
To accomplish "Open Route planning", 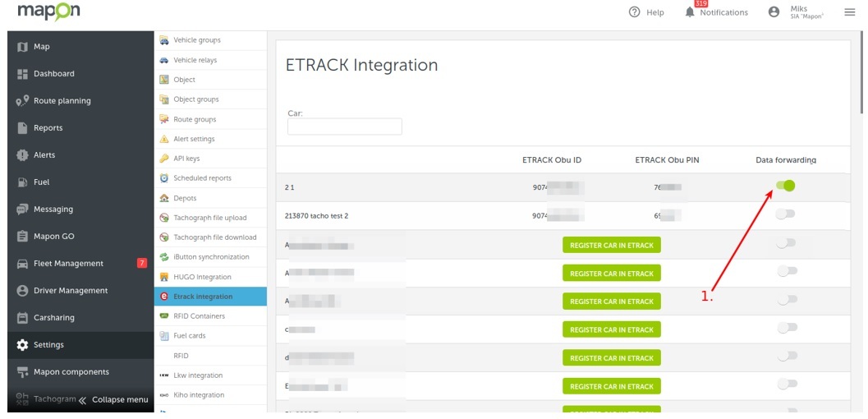I will [x=80, y=101].
